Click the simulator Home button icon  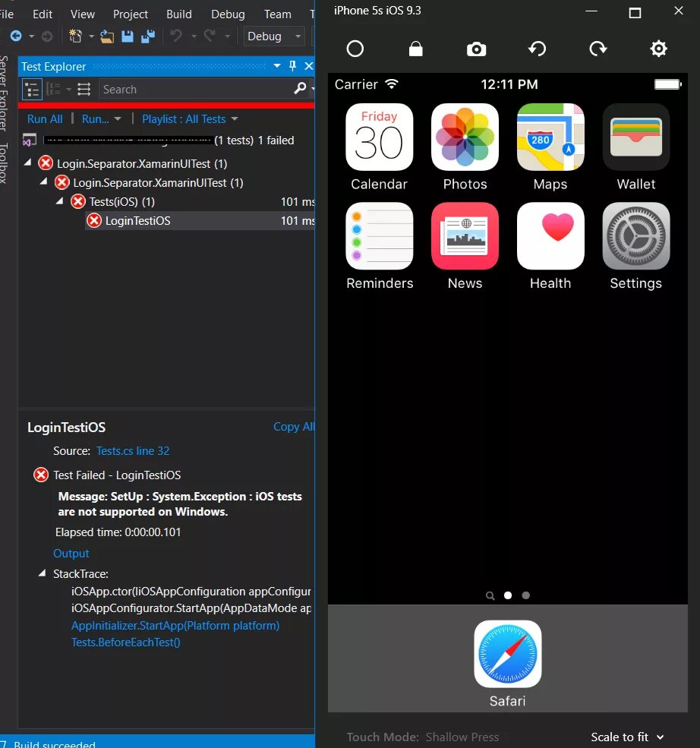point(355,49)
